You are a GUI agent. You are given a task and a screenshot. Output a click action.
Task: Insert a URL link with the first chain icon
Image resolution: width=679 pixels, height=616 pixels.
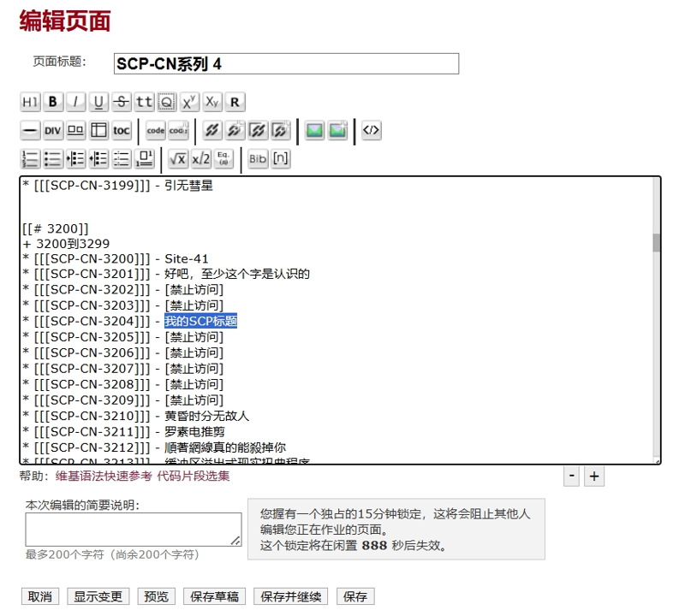coord(212,130)
